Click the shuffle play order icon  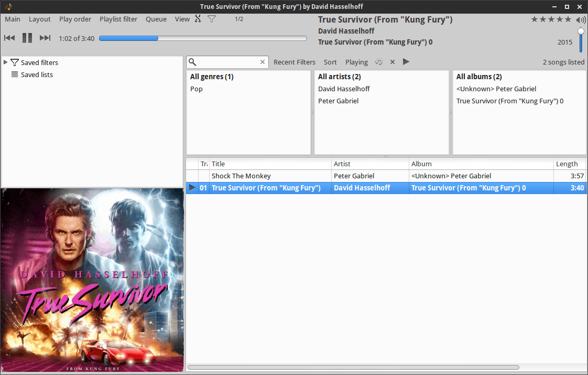198,19
